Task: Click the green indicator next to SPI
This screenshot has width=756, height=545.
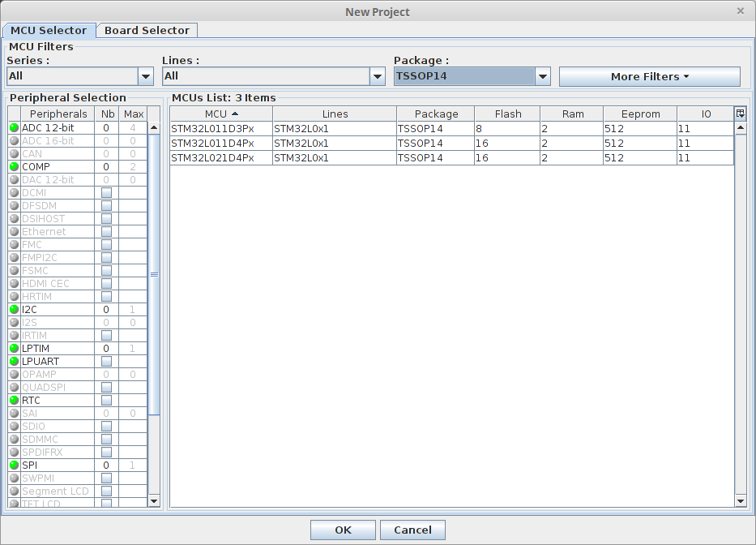Action: click(14, 466)
